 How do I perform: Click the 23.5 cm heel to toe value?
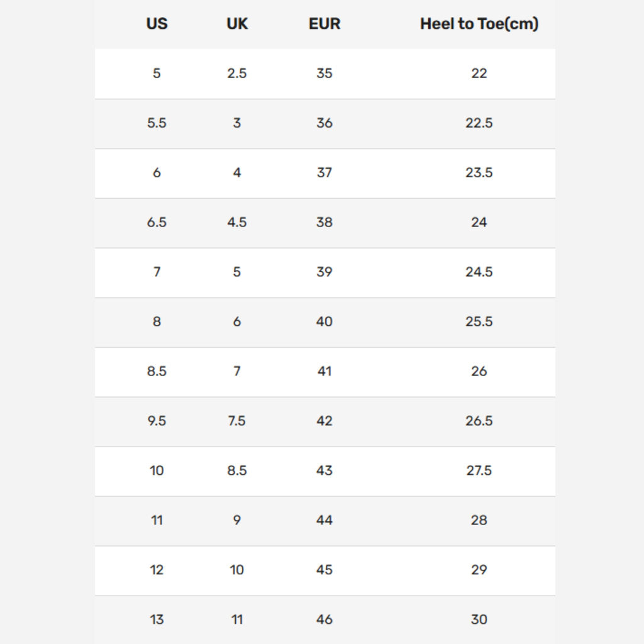[479, 173]
